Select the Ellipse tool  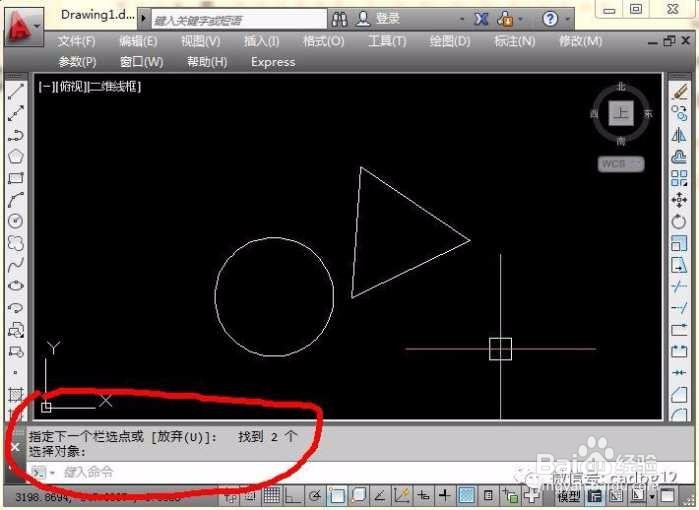[16, 286]
